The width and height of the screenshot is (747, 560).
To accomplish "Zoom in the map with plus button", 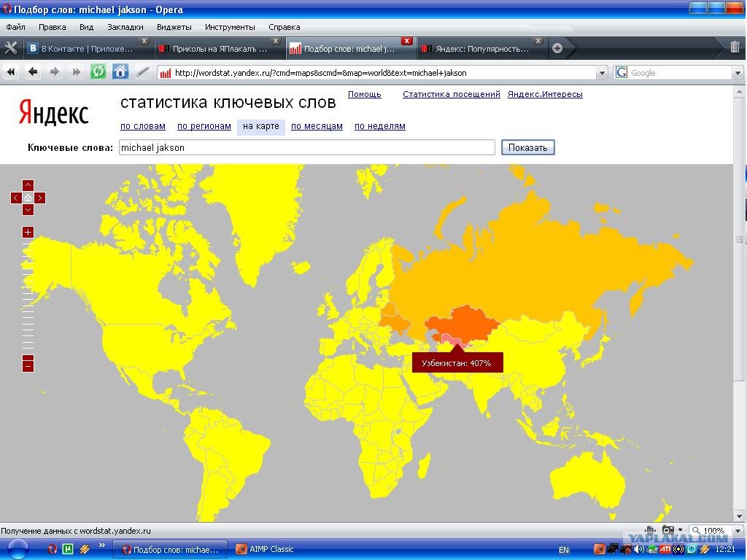I will point(28,233).
